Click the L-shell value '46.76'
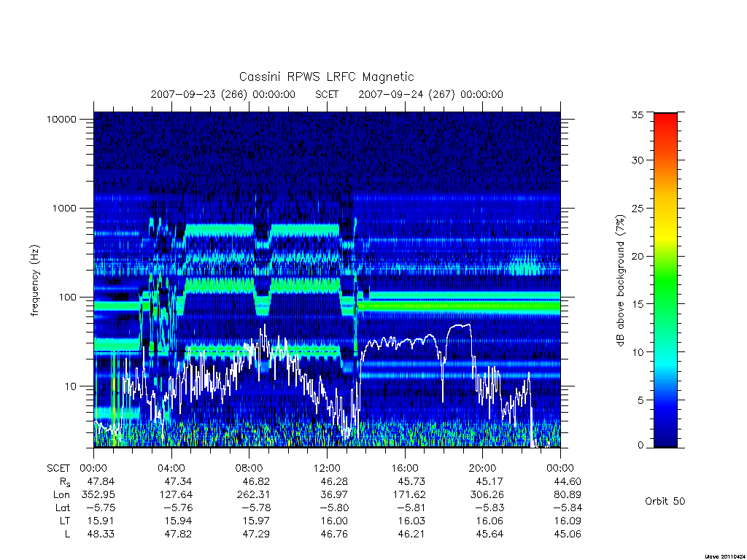This screenshot has height=560, width=747. [x=334, y=534]
